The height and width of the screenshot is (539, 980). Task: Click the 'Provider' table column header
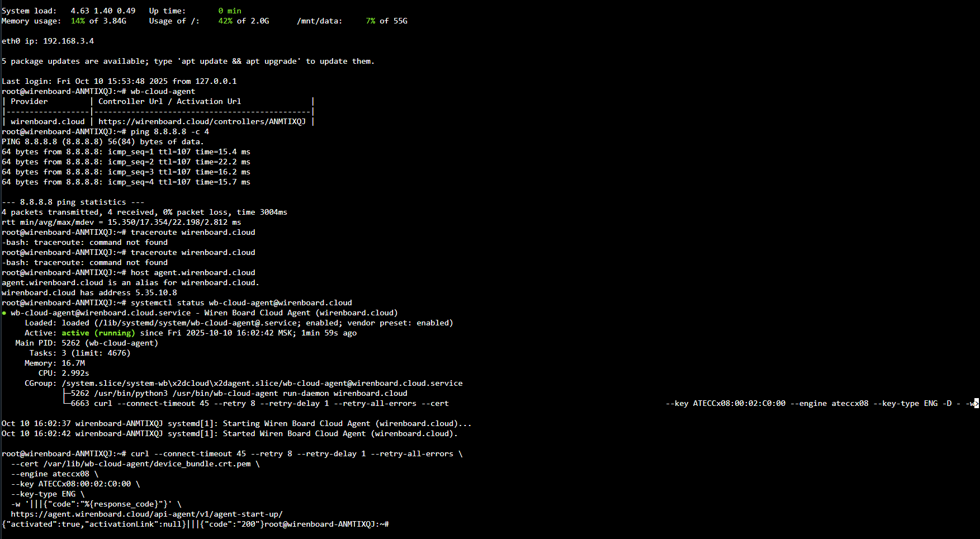point(29,102)
